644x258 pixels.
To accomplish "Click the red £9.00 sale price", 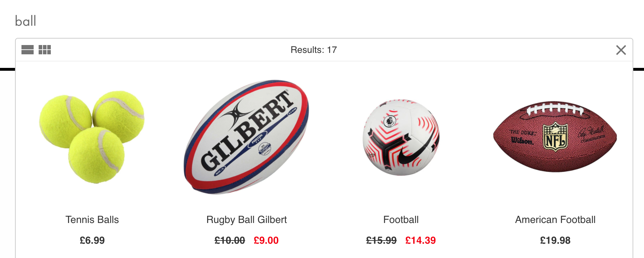I will (x=266, y=240).
